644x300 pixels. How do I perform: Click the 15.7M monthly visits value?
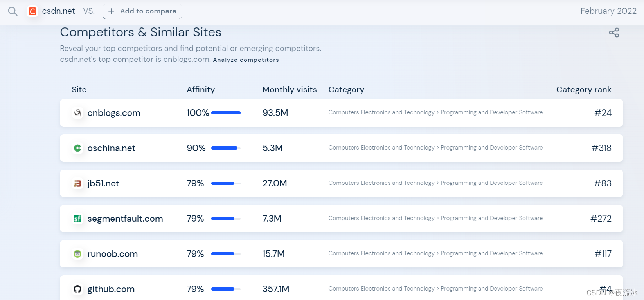273,254
